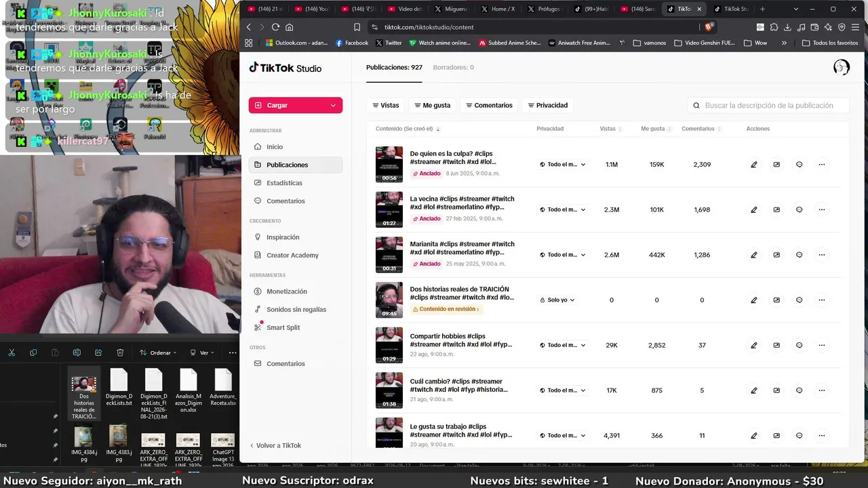
Task: Open Inspiración in the sidebar
Action: coord(296,237)
